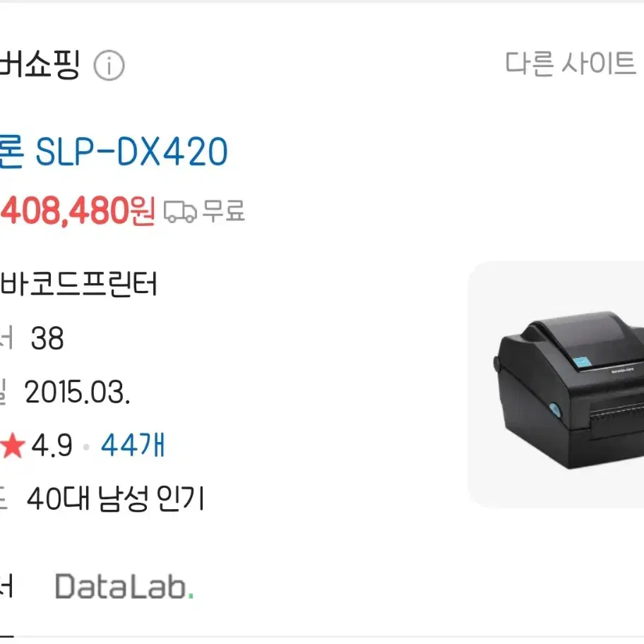Click the green dot in DataLab logo
644x644 pixels.
coord(191,596)
